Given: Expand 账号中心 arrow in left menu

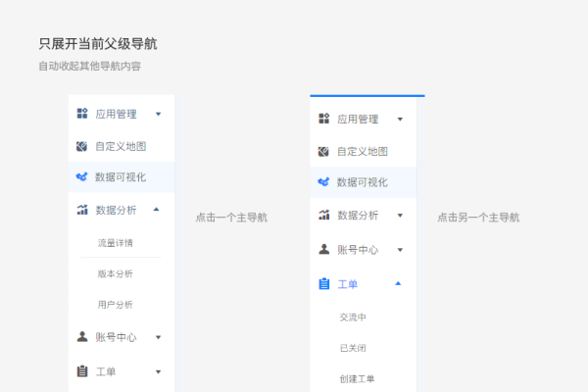Looking at the screenshot, I should pyautogui.click(x=158, y=337).
